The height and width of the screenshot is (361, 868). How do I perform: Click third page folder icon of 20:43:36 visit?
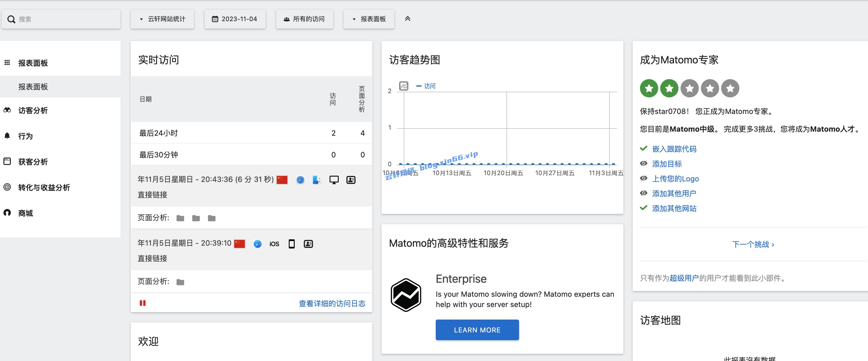click(212, 218)
